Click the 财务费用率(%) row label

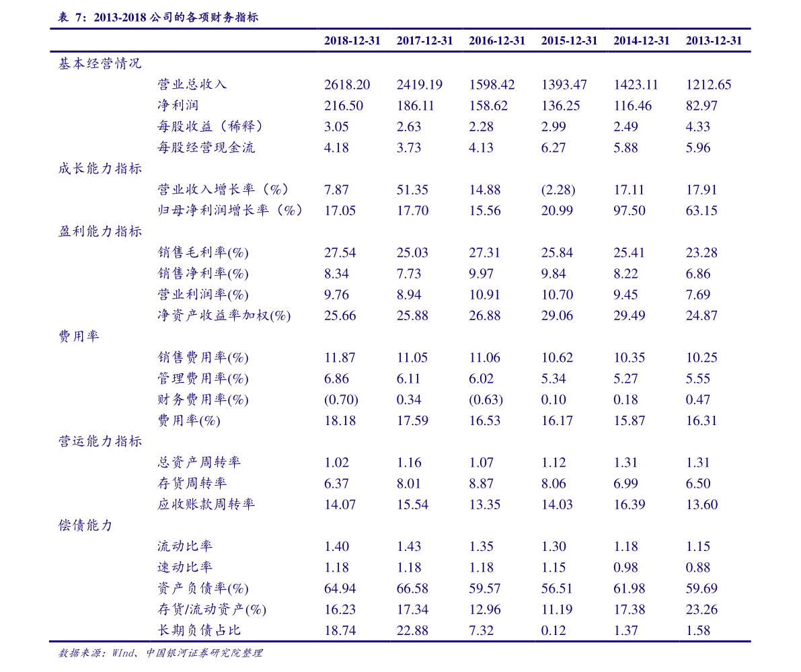point(202,400)
